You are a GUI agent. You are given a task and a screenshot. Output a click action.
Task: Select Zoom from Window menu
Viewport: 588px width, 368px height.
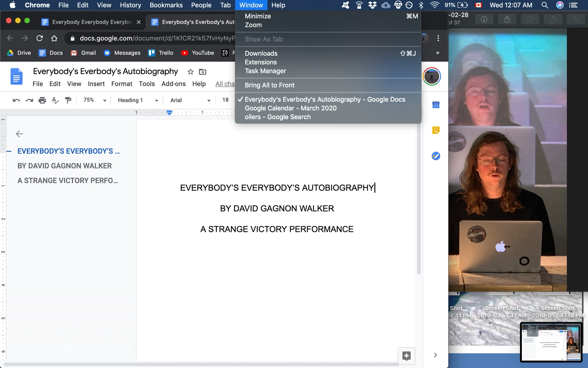pos(328,25)
